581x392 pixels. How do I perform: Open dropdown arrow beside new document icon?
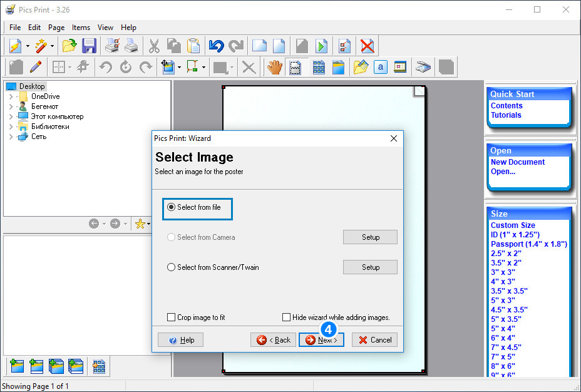click(28, 46)
